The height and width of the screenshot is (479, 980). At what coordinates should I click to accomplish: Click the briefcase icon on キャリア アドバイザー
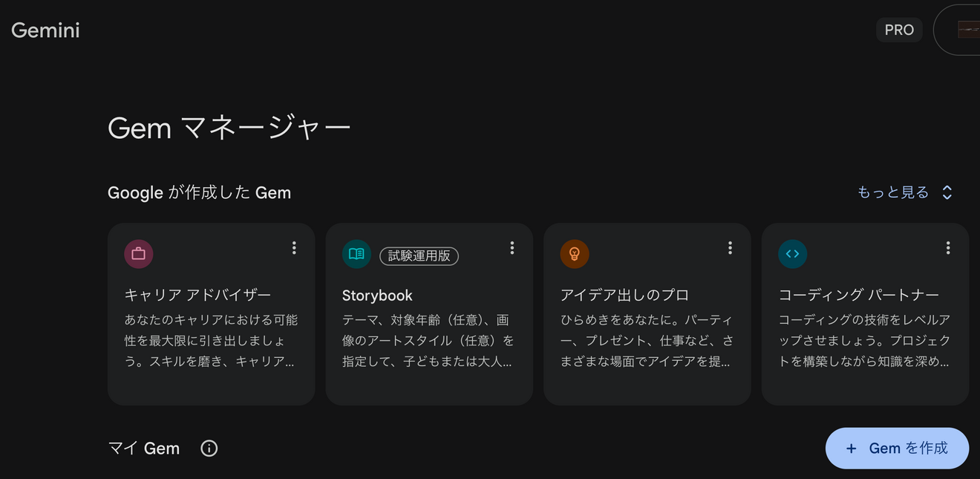point(138,254)
